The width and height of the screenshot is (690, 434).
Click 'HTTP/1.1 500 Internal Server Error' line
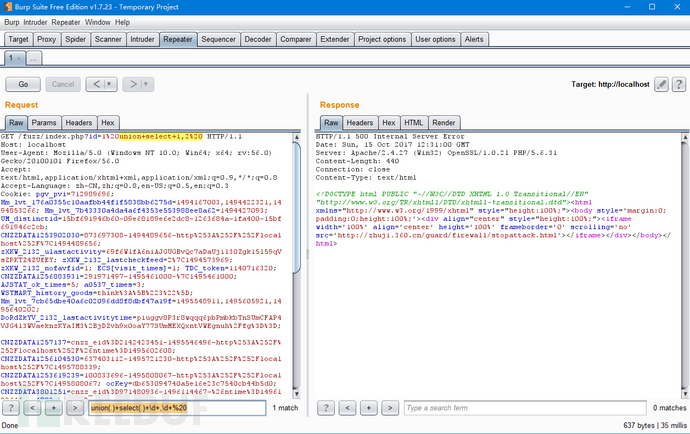[390, 136]
